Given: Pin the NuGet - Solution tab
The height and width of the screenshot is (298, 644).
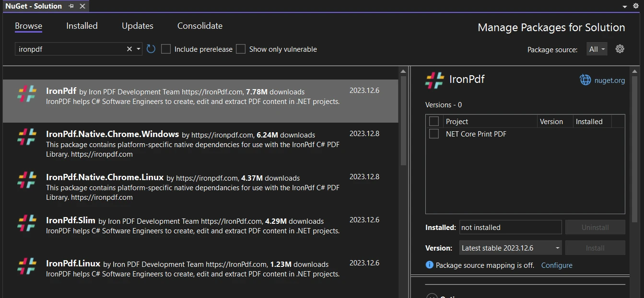Looking at the screenshot, I should (71, 6).
